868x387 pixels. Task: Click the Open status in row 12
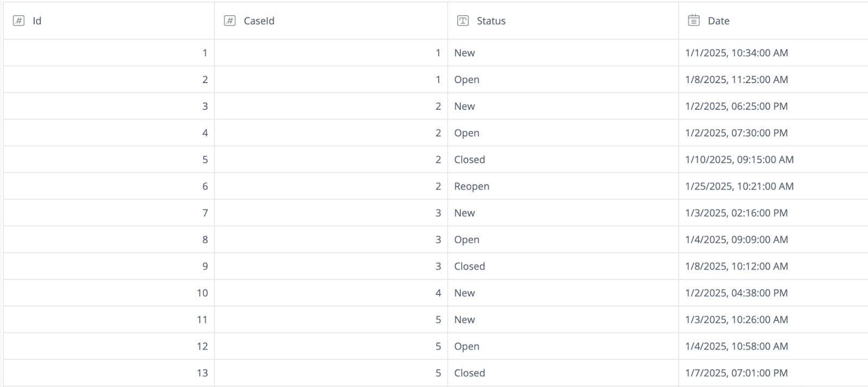coord(467,346)
